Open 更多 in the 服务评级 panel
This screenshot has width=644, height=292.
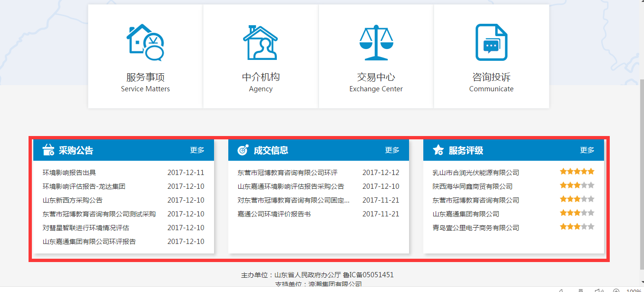coord(587,150)
